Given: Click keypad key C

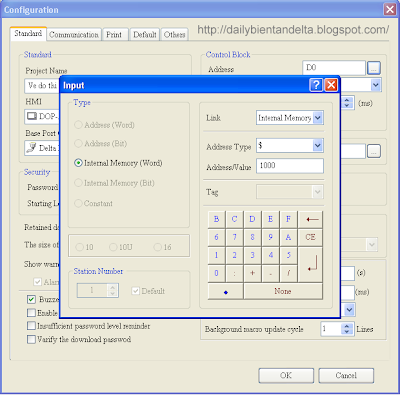Looking at the screenshot, I should point(234,219).
